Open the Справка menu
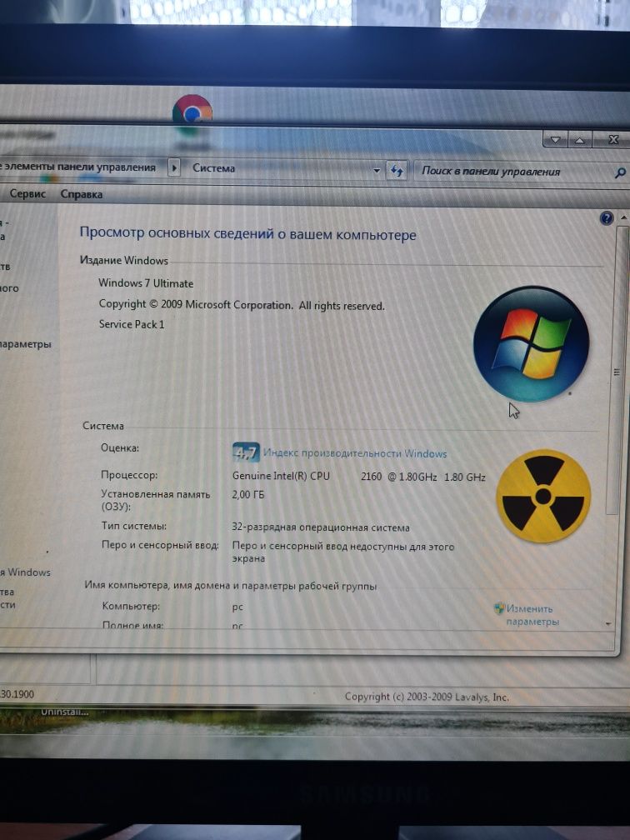This screenshot has height=840, width=630. (82, 194)
